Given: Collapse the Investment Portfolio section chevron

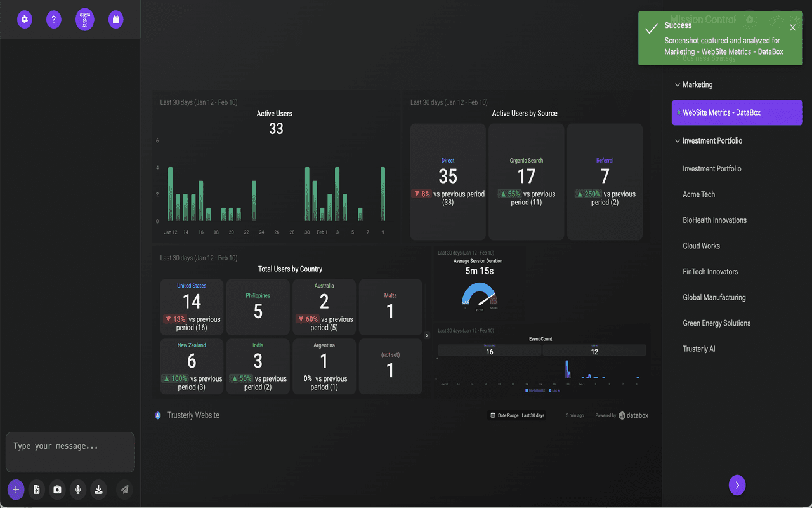Looking at the screenshot, I should [x=678, y=141].
